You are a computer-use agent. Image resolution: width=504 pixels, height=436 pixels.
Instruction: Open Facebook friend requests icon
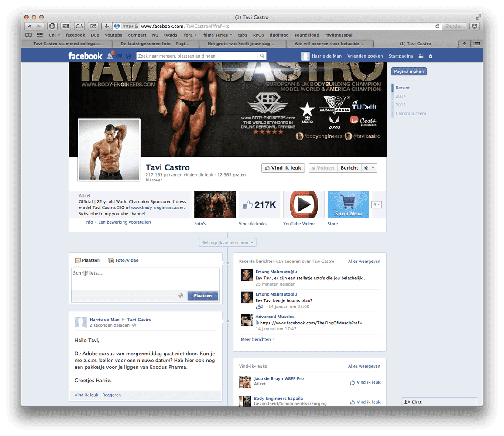pyautogui.click(x=110, y=56)
